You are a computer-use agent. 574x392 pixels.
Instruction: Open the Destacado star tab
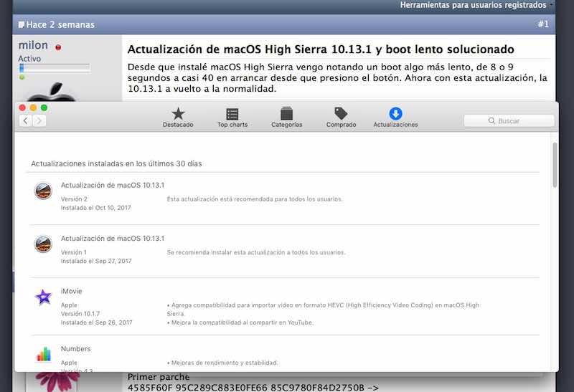[x=178, y=117]
